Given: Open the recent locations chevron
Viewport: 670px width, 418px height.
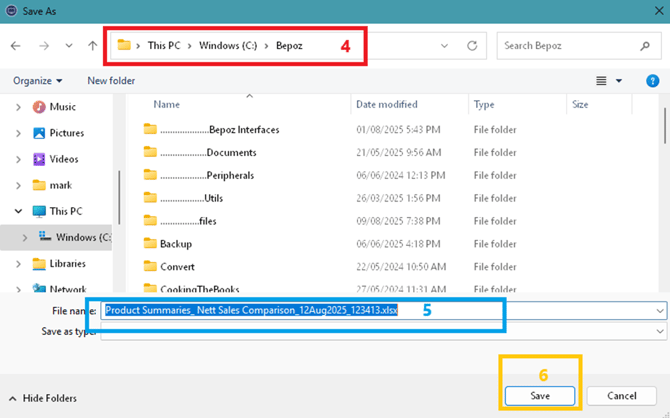Looking at the screenshot, I should pyautogui.click(x=68, y=46).
